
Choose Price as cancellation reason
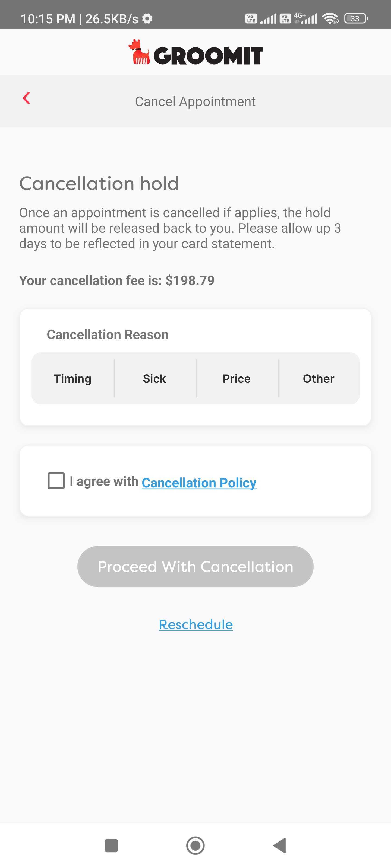[237, 378]
